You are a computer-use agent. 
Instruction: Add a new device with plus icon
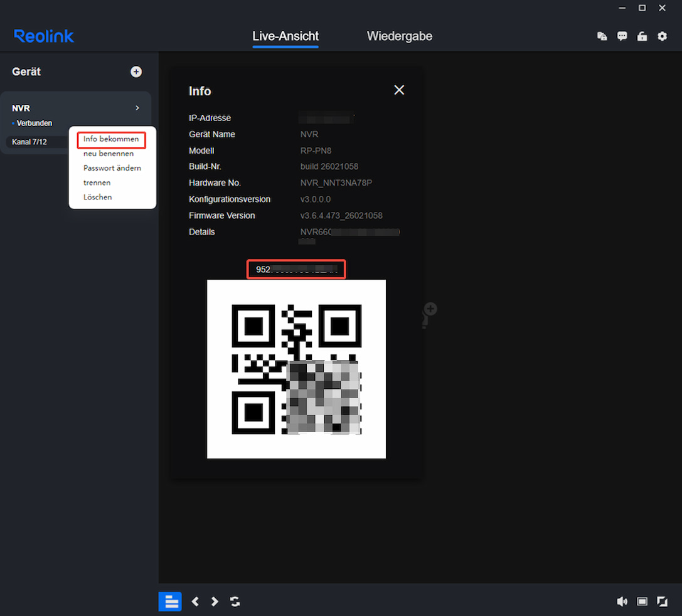click(136, 72)
